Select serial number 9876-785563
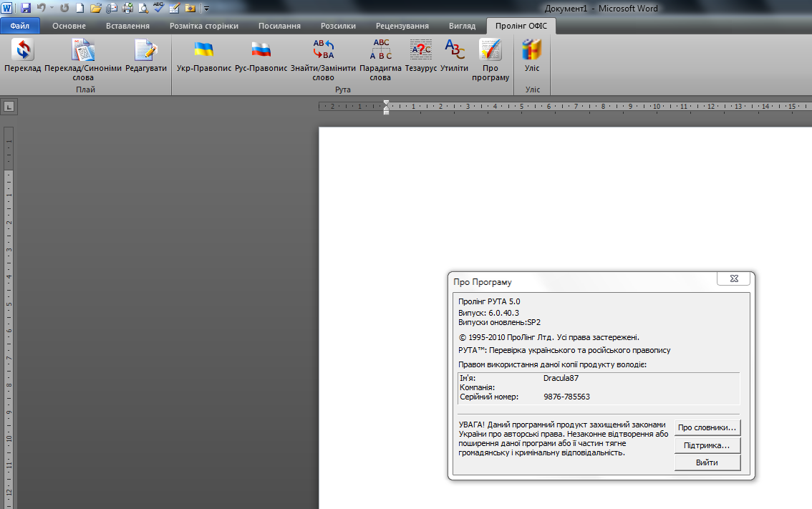 [x=566, y=397]
